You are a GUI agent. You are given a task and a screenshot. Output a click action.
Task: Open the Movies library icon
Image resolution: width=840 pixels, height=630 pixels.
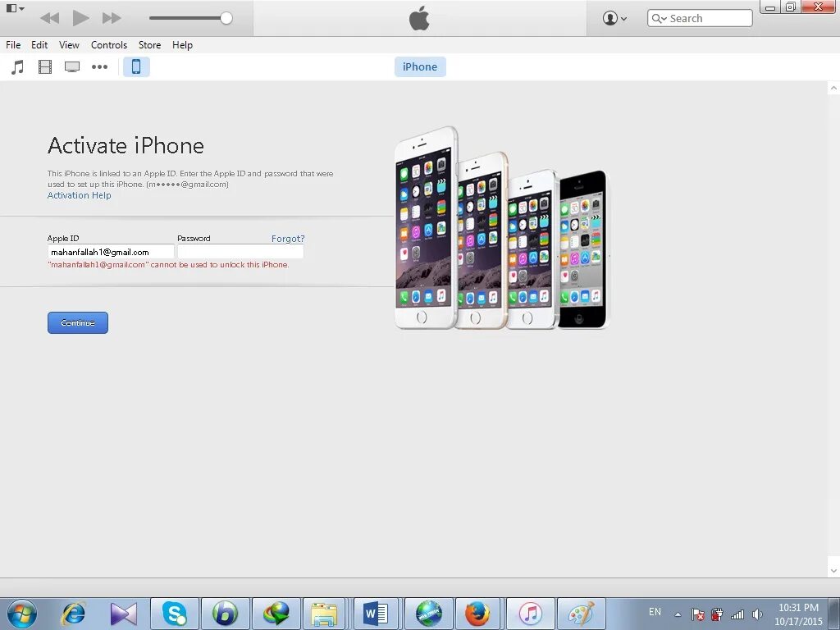45,67
